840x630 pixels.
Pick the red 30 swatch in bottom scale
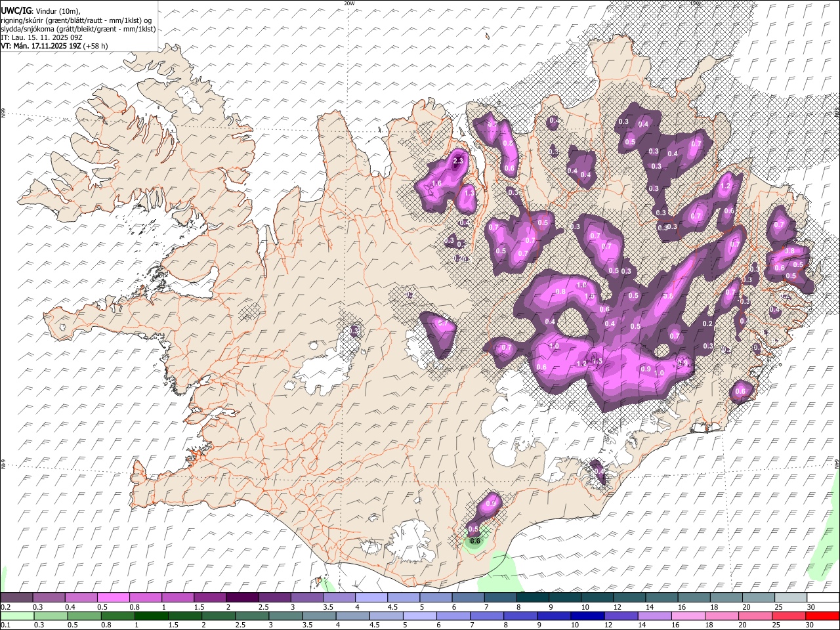tap(822, 616)
